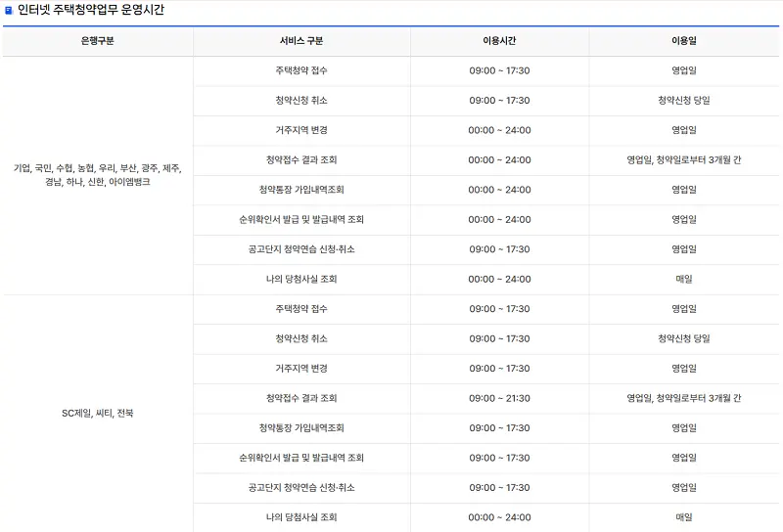Click '청약신청 당일' in the 기업·국민 bank group

pos(683,101)
